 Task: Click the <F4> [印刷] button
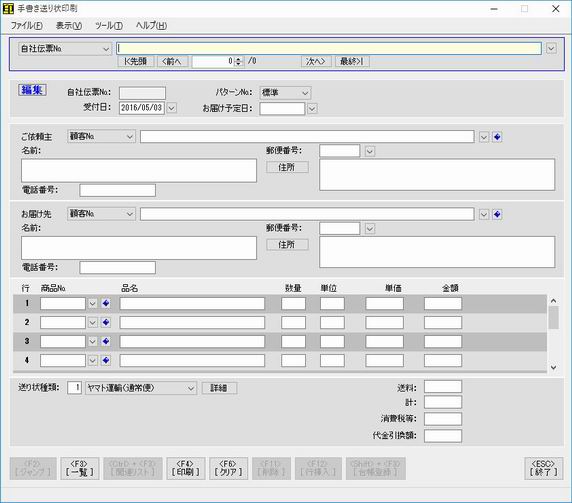[x=186, y=468]
